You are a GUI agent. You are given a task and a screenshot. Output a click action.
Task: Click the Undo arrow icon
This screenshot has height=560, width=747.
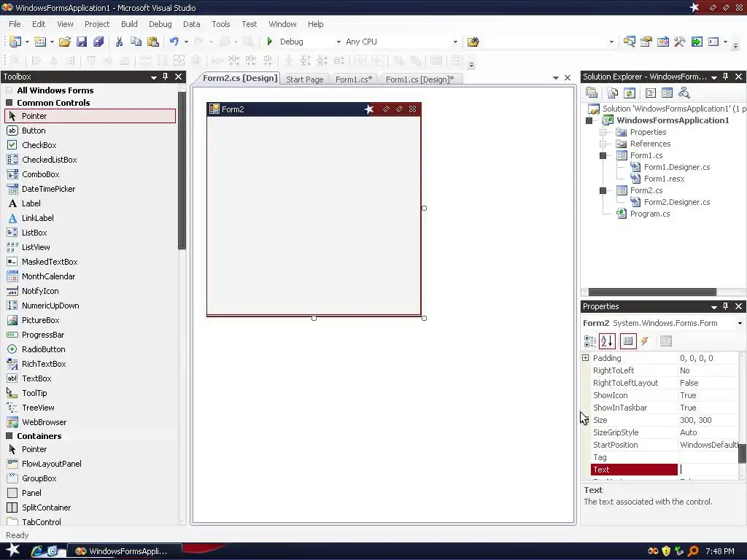[x=174, y=42]
